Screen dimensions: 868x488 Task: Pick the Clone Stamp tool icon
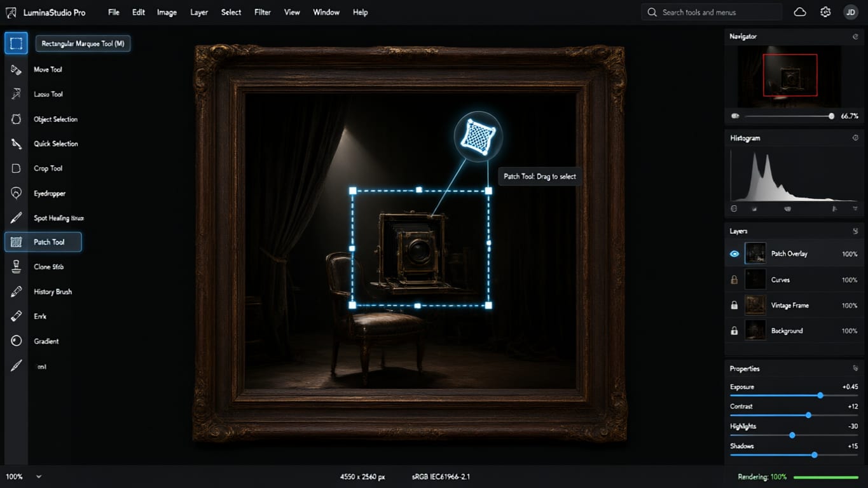(x=17, y=267)
